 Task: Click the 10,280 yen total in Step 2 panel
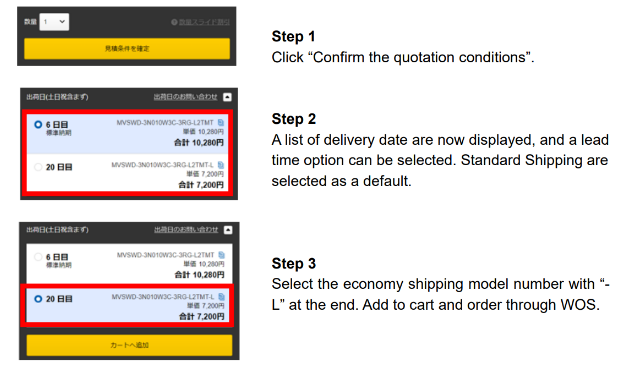pos(199,142)
